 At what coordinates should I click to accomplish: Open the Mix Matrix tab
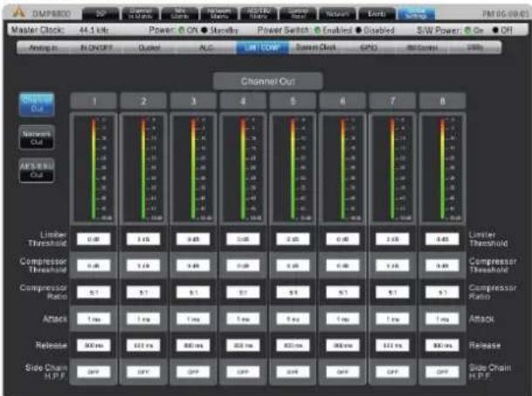[x=180, y=14]
